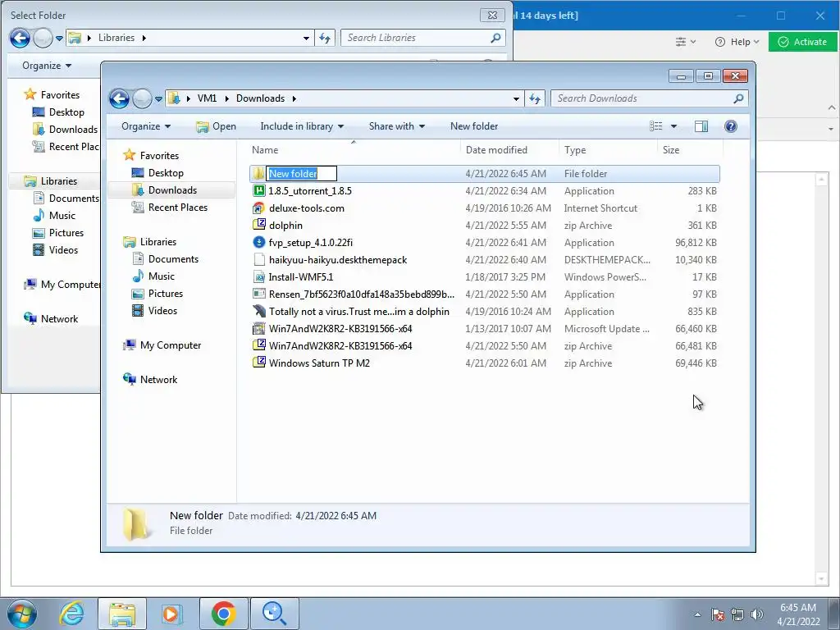Select Desktop under Favorites in Downloads window

[166, 173]
